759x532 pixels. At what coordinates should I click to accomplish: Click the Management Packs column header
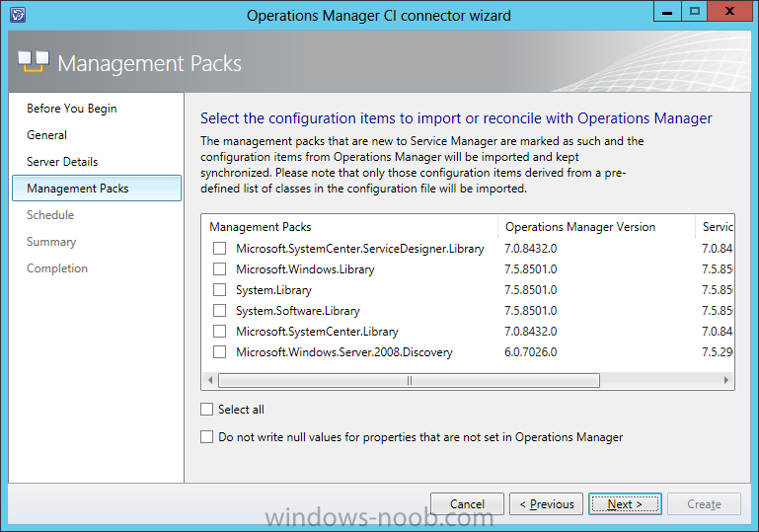350,227
